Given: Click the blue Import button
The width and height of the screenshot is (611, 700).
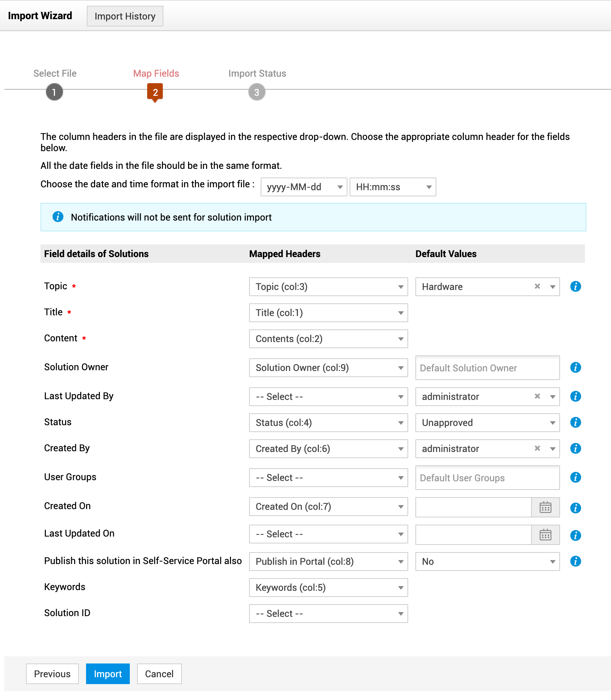Looking at the screenshot, I should coord(108,674).
